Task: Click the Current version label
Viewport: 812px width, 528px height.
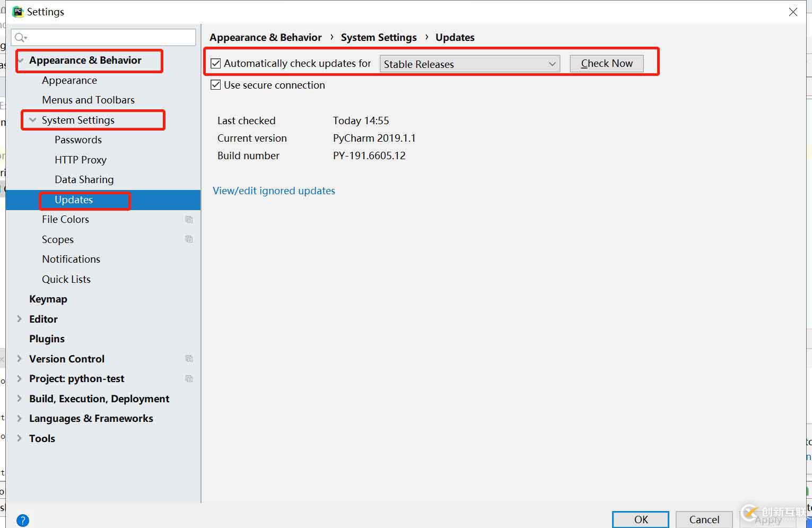Action: tap(252, 138)
